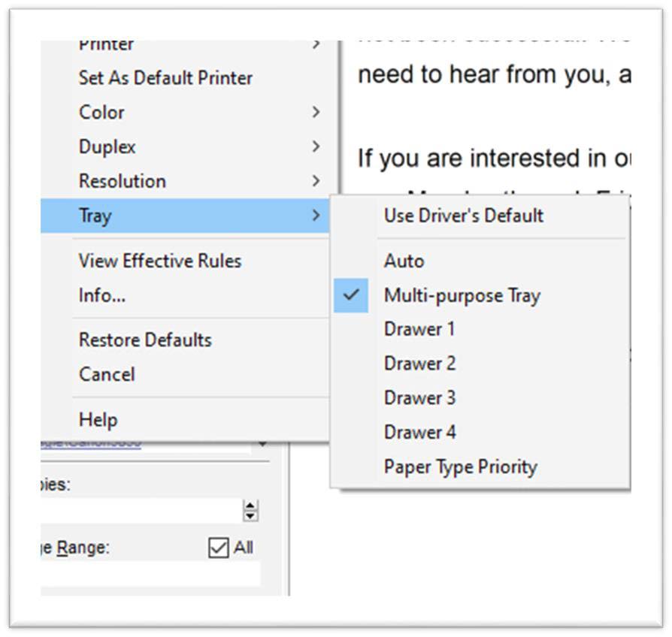
Task: Click the Tray menu item
Action: [95, 216]
